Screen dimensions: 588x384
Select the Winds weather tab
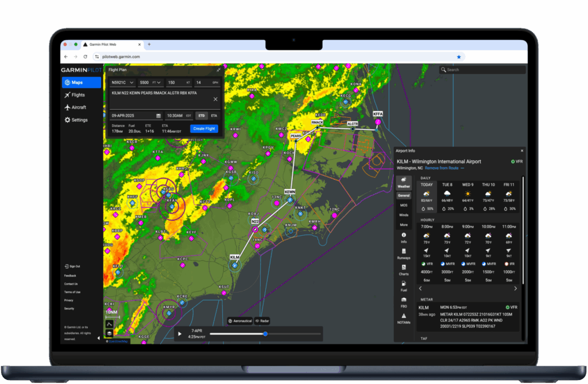(404, 214)
